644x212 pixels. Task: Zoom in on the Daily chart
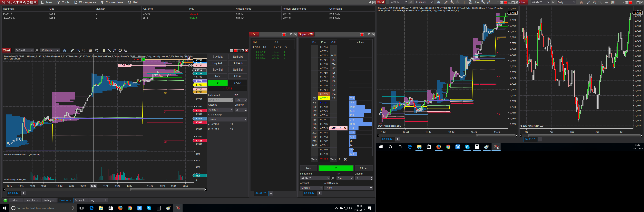coord(594,2)
